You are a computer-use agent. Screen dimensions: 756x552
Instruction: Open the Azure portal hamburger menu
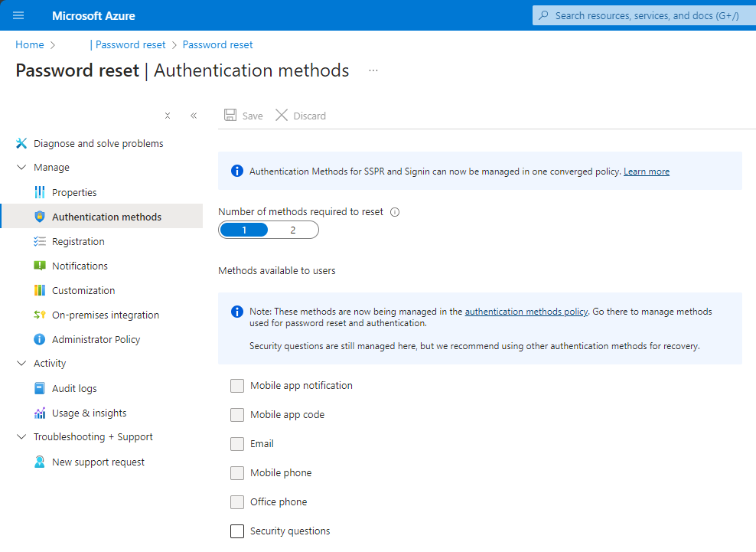pos(18,15)
